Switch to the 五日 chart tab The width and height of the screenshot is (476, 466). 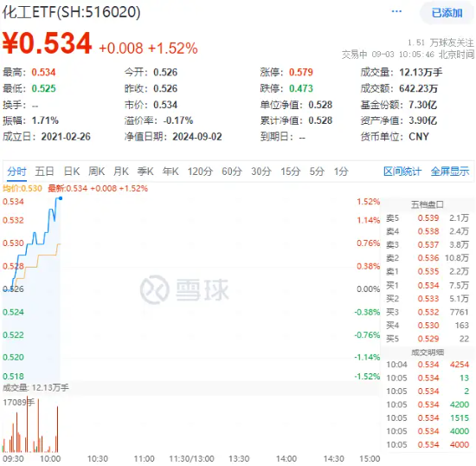click(x=44, y=172)
